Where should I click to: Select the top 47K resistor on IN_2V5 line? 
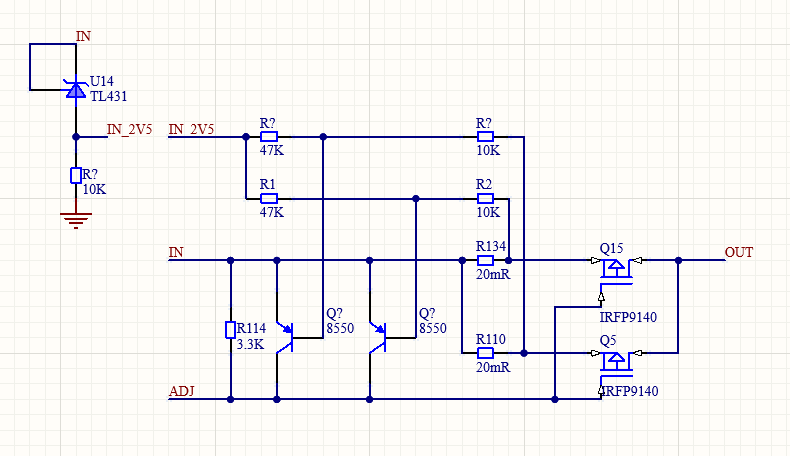(x=269, y=137)
